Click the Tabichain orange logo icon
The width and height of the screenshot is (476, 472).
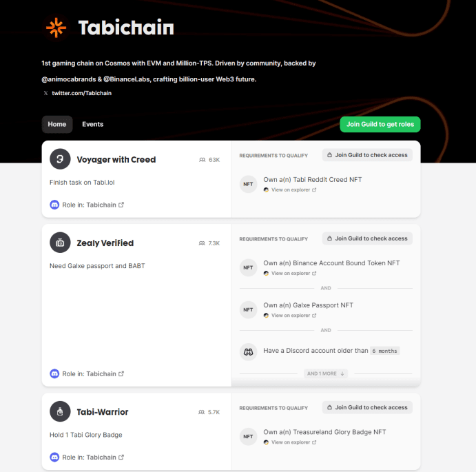click(56, 28)
